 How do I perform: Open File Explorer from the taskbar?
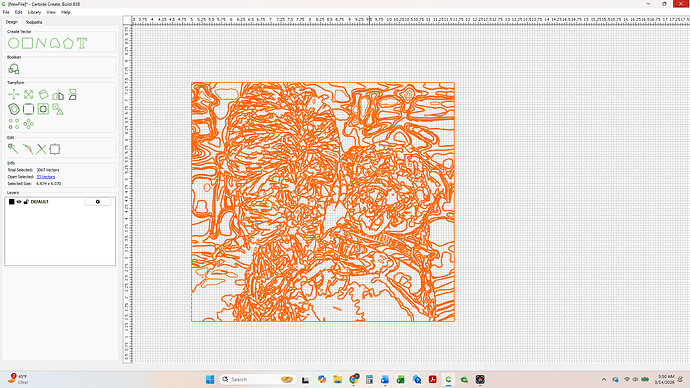pos(338,379)
